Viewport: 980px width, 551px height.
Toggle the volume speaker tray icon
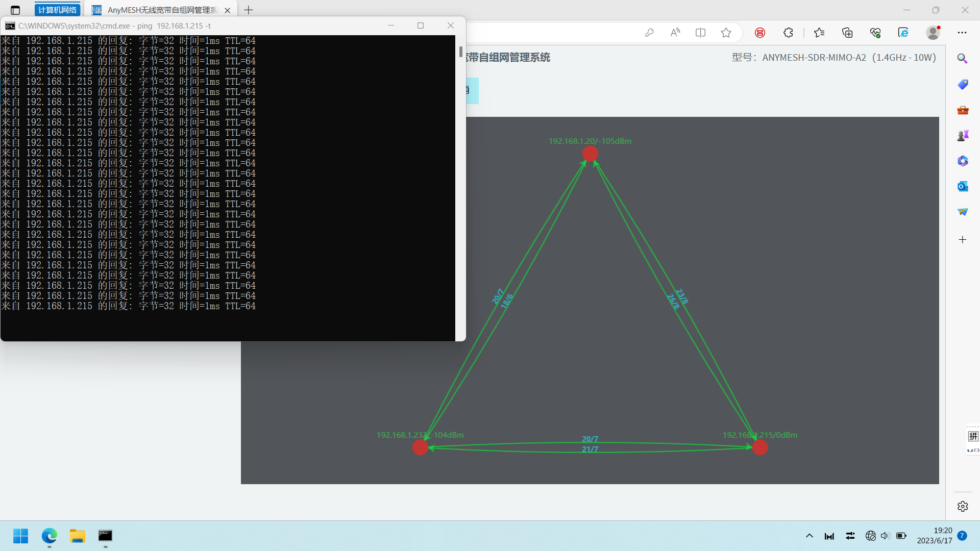coord(885,536)
